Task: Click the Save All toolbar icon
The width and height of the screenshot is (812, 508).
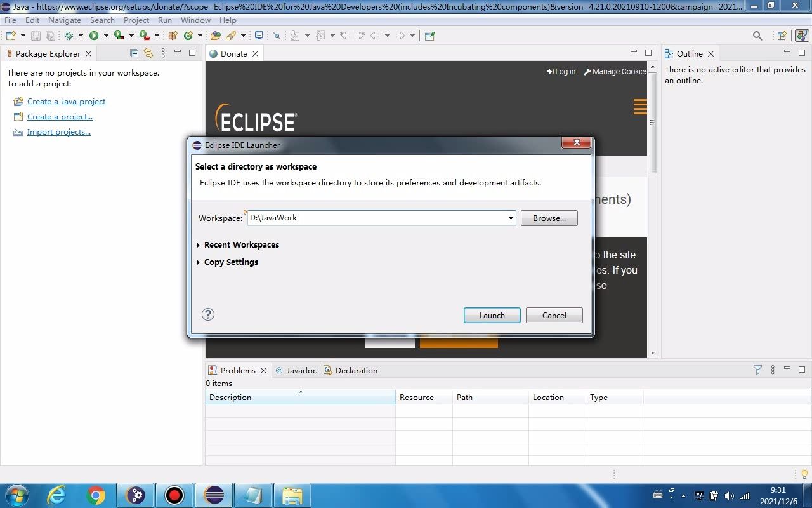Action: point(49,36)
